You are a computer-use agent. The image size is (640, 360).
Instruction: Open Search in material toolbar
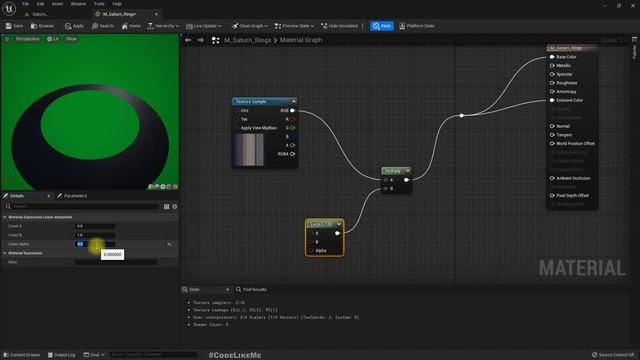(103, 26)
